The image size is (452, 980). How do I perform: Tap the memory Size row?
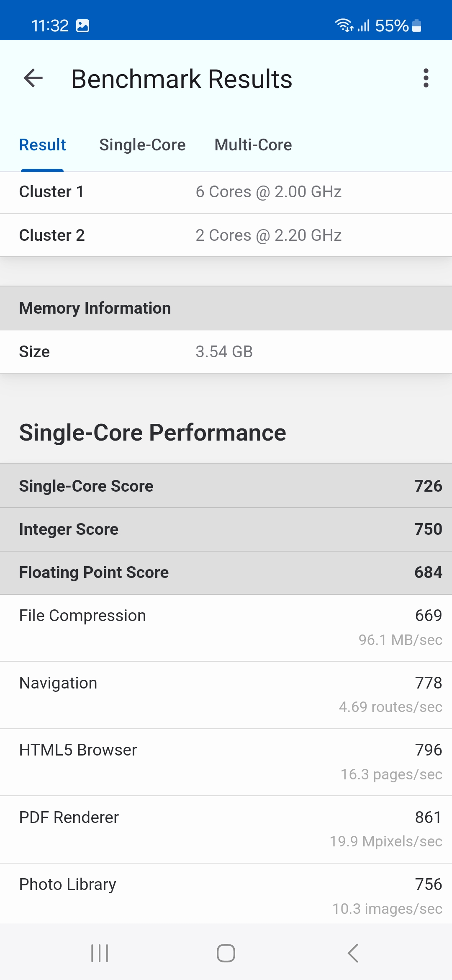click(226, 352)
